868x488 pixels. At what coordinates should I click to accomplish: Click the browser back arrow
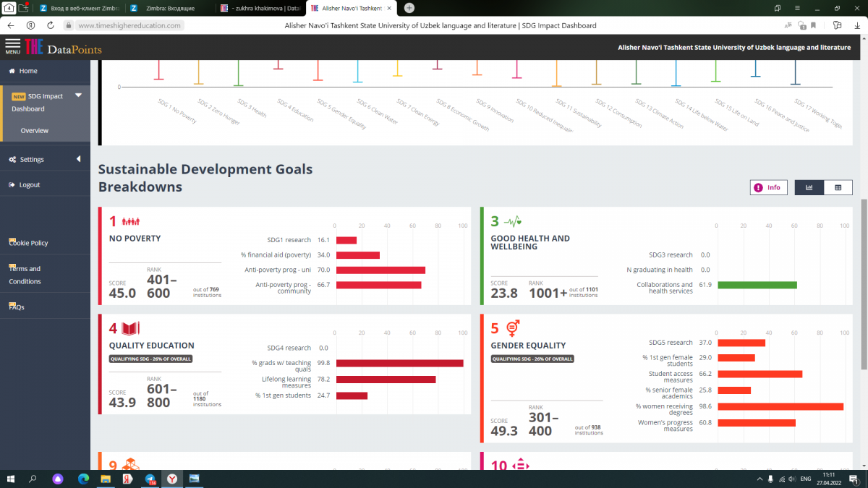point(11,25)
